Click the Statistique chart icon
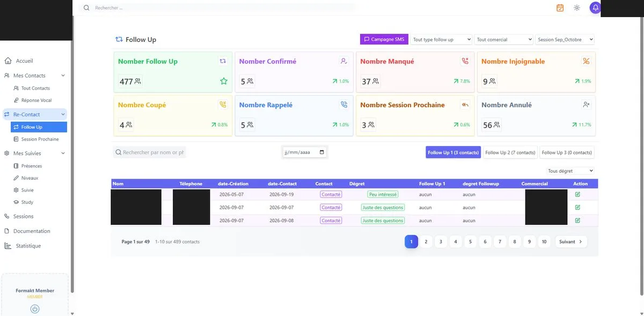This screenshot has width=644, height=316. tap(8, 246)
